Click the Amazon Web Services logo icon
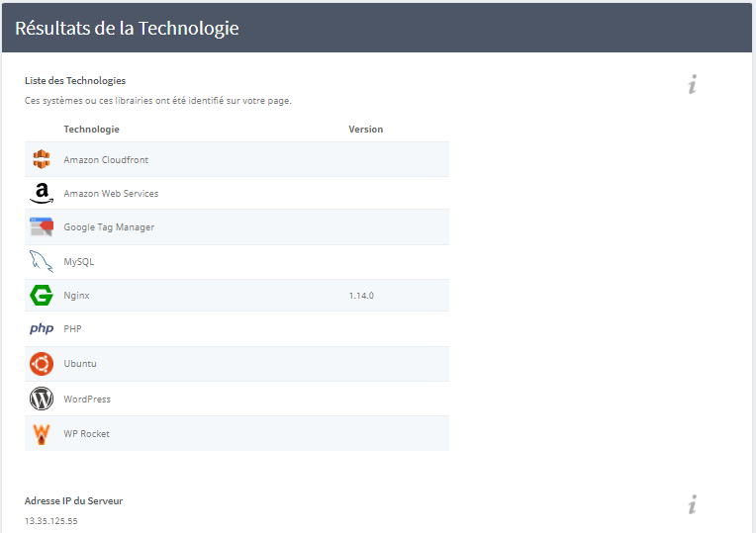 [42, 193]
